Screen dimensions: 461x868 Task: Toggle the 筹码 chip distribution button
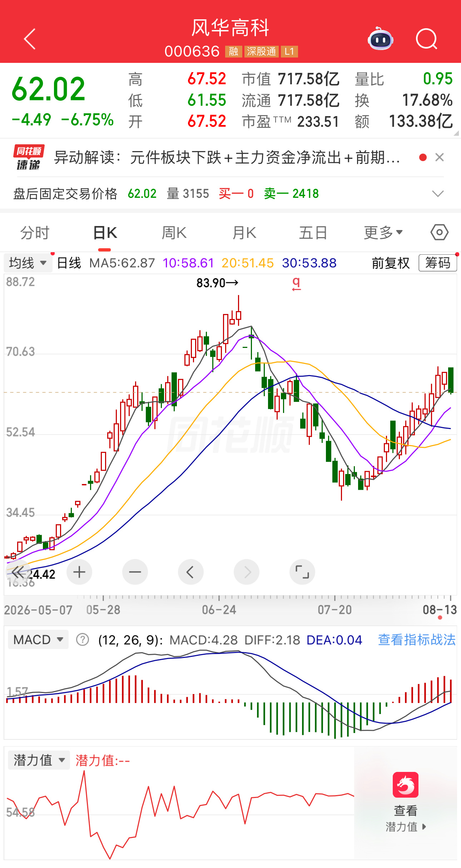(438, 263)
